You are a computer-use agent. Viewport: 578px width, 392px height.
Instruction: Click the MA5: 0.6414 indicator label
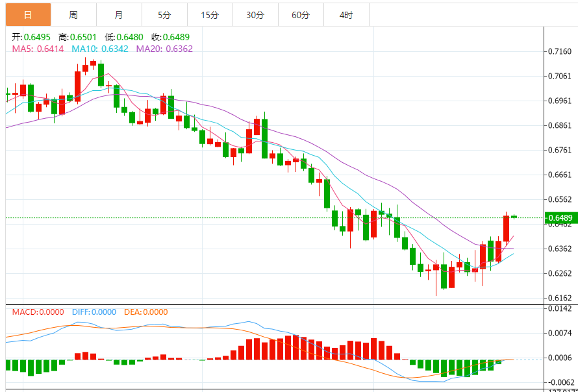click(x=38, y=49)
